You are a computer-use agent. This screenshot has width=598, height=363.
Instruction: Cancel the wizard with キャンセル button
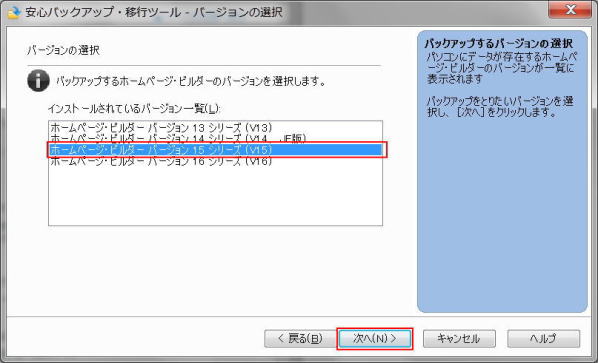click(x=459, y=339)
